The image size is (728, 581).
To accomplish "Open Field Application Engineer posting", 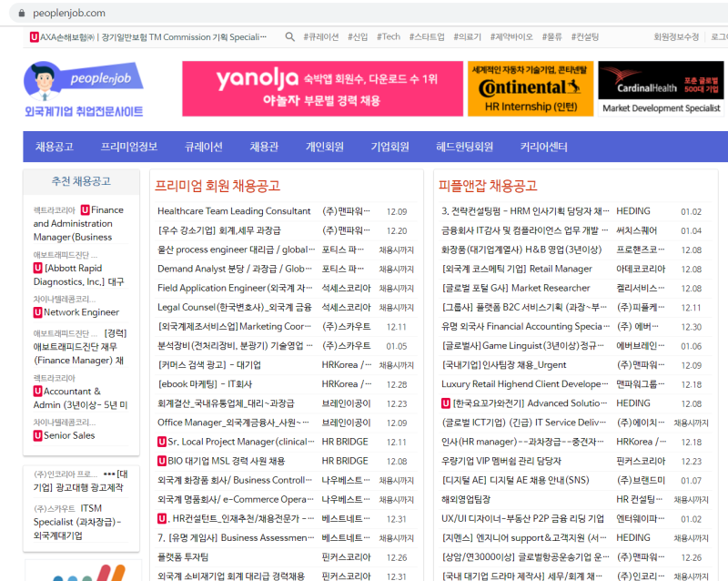I will pos(235,288).
